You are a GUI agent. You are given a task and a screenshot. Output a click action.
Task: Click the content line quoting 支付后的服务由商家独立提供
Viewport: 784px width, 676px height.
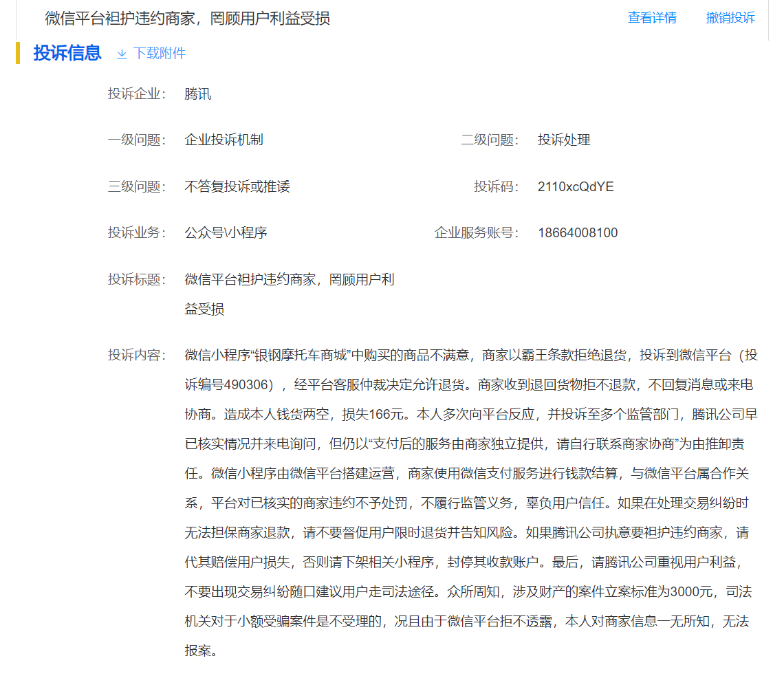[464, 444]
